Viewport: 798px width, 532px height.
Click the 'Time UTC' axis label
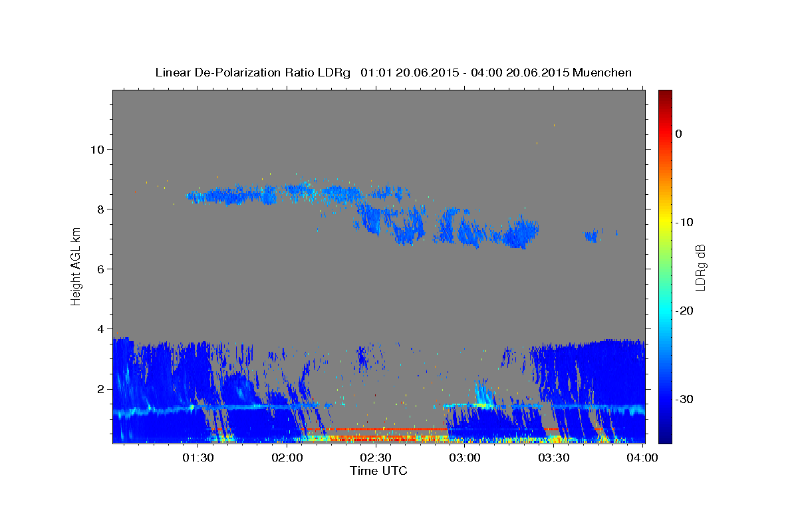point(378,471)
